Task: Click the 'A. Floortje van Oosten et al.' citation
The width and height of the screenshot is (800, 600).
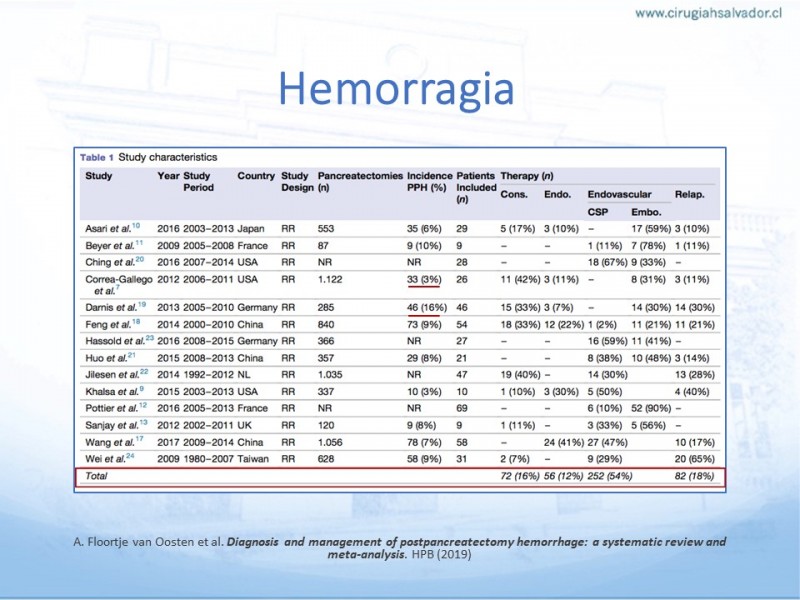Action: [x=148, y=541]
